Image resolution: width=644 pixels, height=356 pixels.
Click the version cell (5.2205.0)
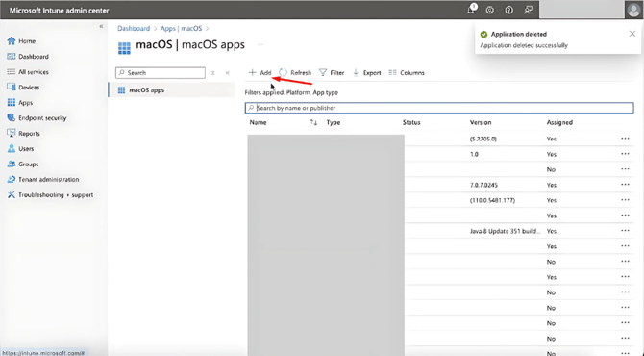(x=483, y=139)
